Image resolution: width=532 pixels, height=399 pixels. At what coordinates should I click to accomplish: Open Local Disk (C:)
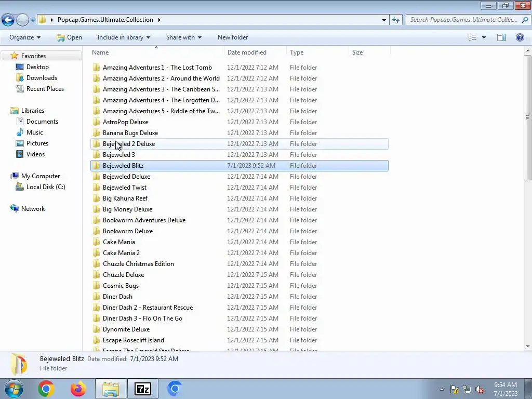click(46, 187)
